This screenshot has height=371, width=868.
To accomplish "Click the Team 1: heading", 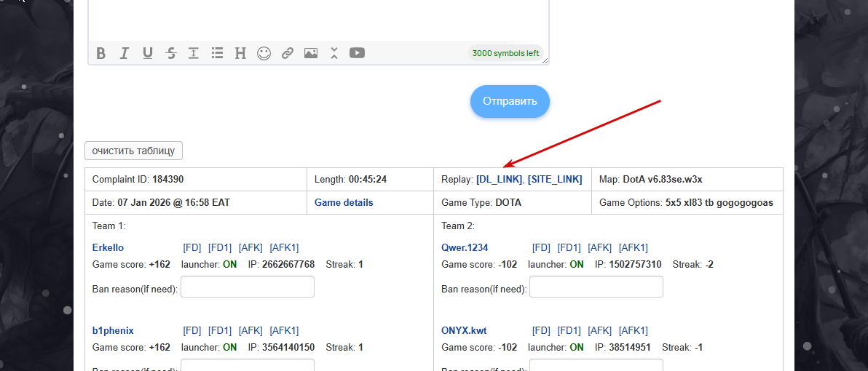I will (x=109, y=226).
